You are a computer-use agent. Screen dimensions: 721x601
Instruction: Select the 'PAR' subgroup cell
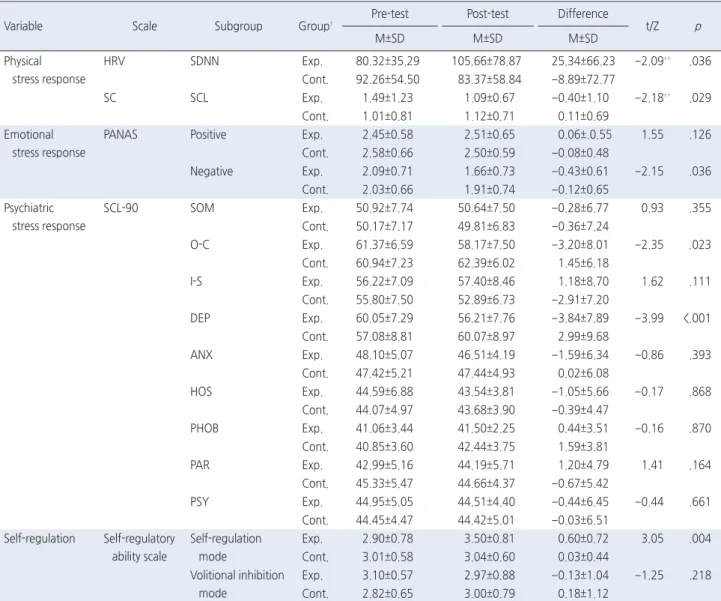200,465
